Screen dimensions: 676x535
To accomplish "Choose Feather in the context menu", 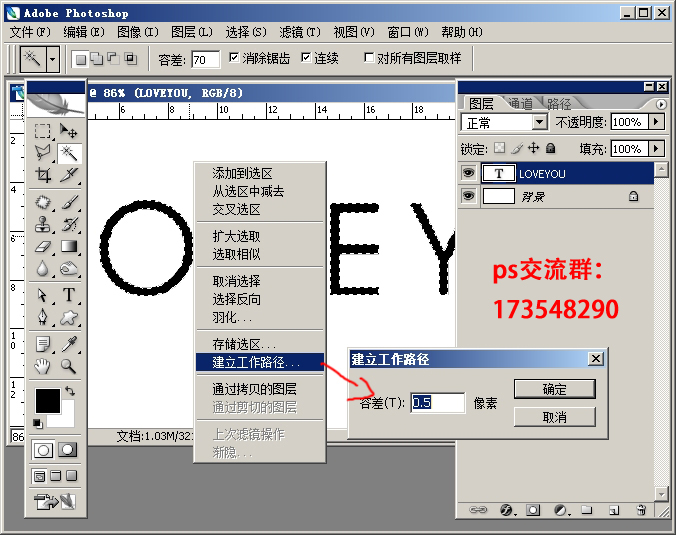I will pyautogui.click(x=260, y=318).
